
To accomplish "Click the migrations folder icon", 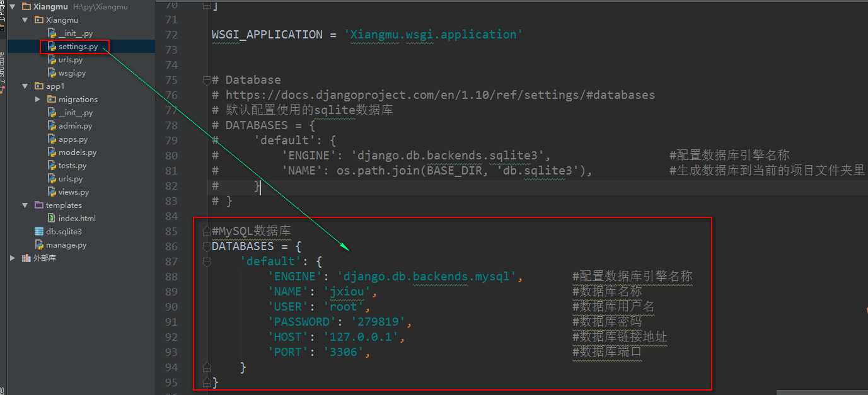I will (x=52, y=100).
